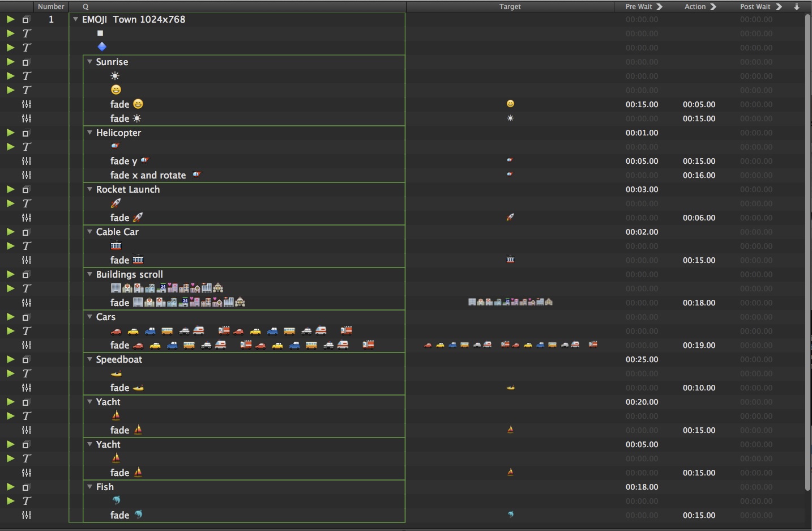Collapse the EMOJI Town 1024x768 group
Viewport: 812px width, 531px height.
coord(76,19)
